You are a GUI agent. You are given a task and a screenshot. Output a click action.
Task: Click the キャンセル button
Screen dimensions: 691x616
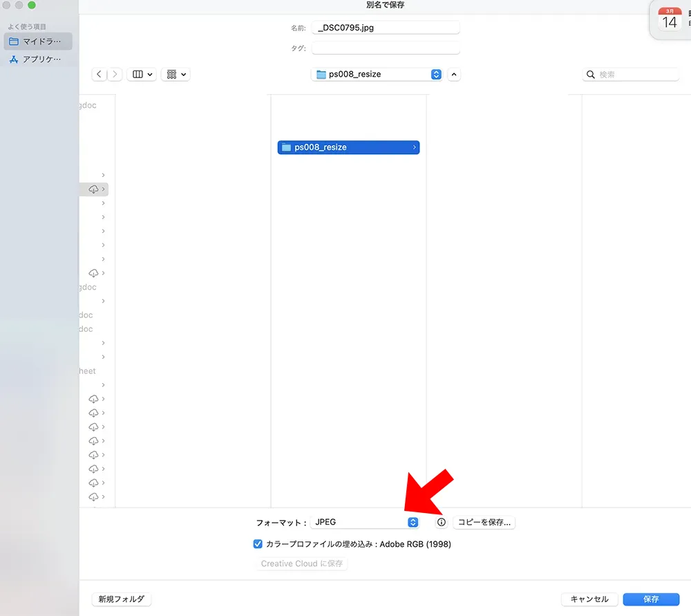click(x=589, y=599)
